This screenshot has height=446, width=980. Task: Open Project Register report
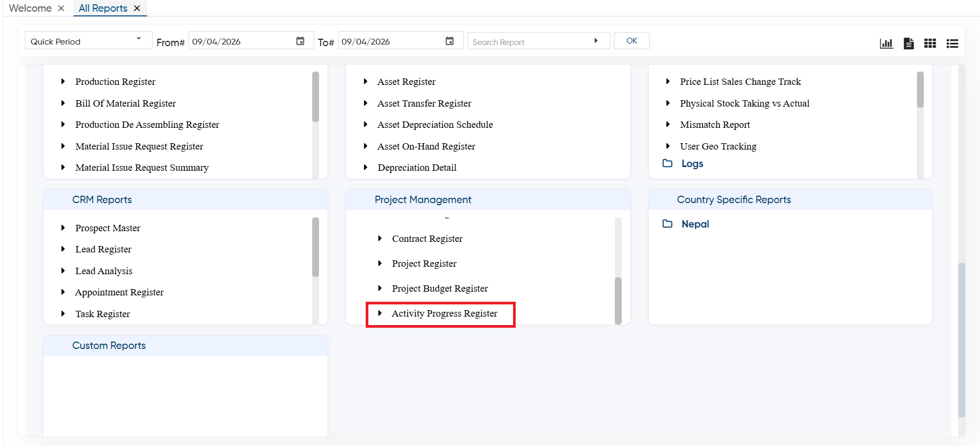(424, 264)
